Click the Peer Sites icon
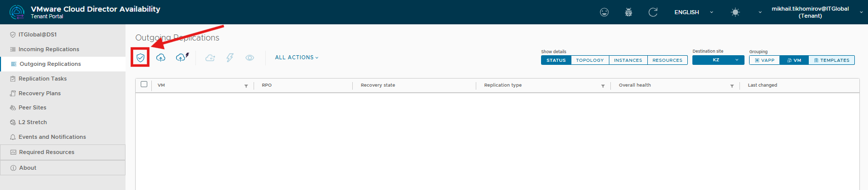The height and width of the screenshot is (190, 868). pos(13,108)
